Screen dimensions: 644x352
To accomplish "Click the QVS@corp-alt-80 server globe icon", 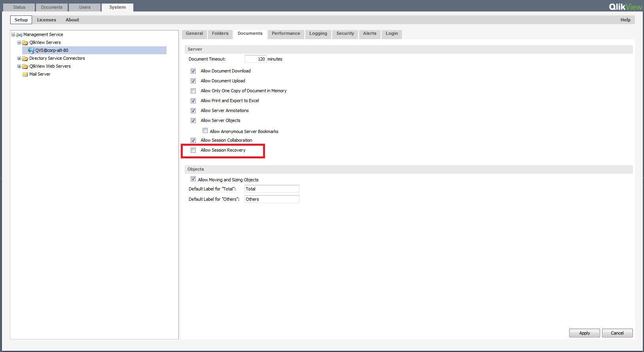I will (31, 50).
